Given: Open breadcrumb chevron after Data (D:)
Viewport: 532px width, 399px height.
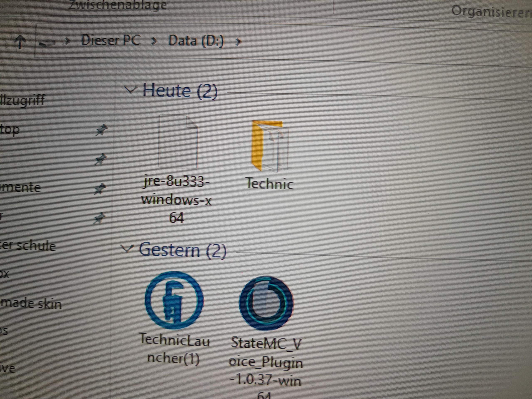Looking at the screenshot, I should point(238,42).
